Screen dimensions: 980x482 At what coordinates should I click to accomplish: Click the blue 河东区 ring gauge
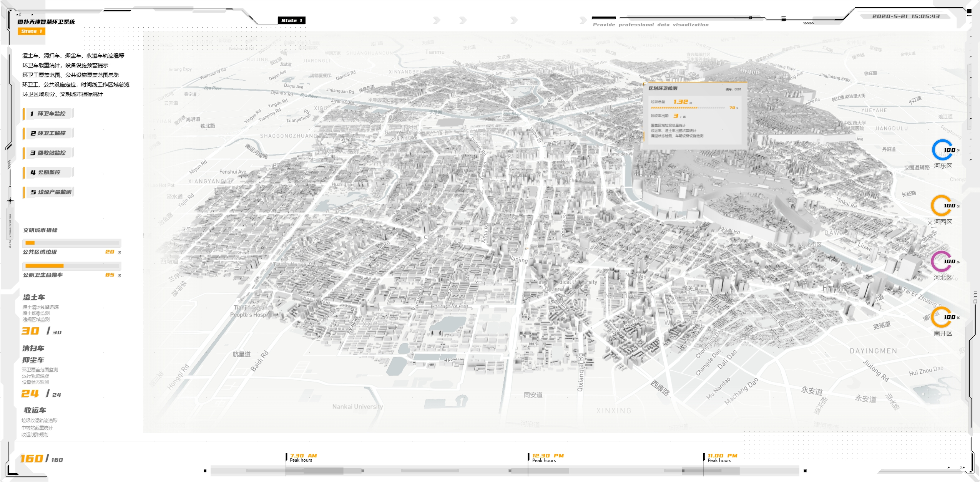942,150
